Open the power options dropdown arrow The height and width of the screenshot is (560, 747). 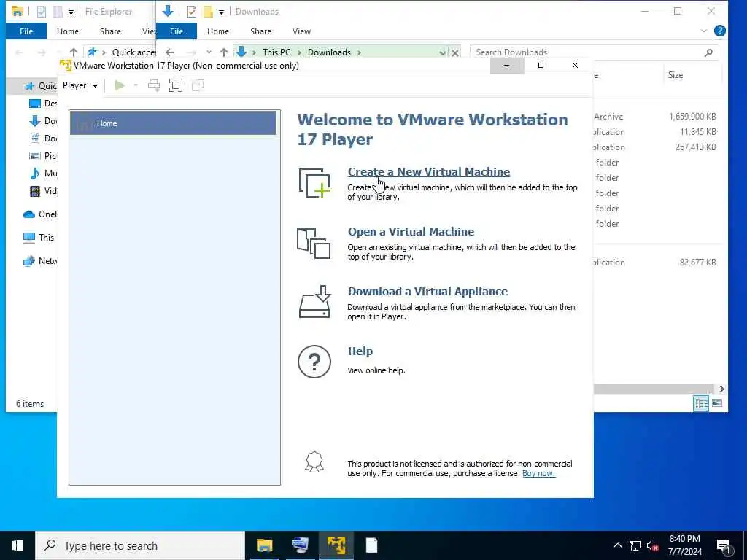click(136, 86)
